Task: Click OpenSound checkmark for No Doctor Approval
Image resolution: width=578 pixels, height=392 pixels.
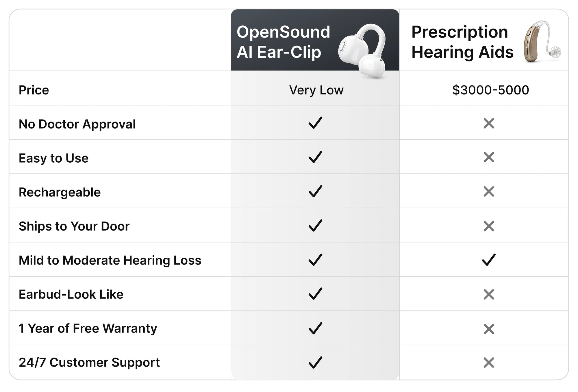Action: tap(315, 123)
